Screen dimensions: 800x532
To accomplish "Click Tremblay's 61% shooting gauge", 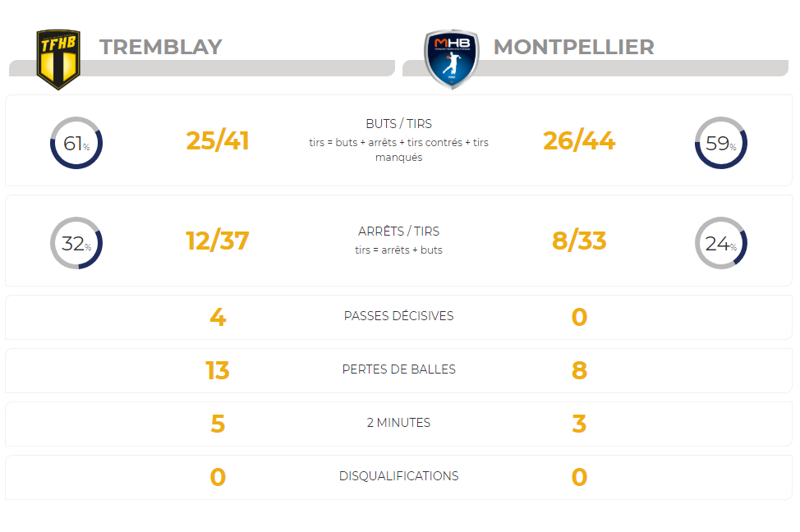I will click(76, 143).
